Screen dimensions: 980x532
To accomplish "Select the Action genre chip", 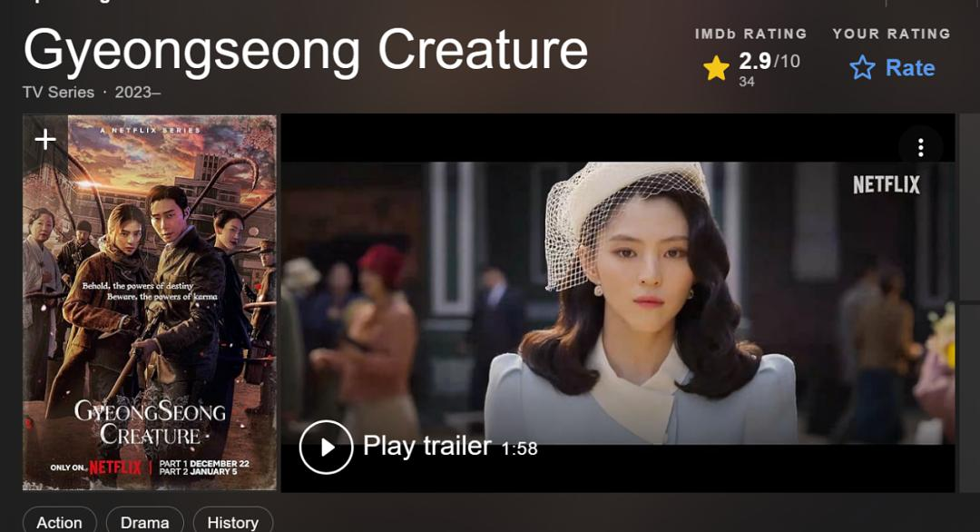I will 59,522.
